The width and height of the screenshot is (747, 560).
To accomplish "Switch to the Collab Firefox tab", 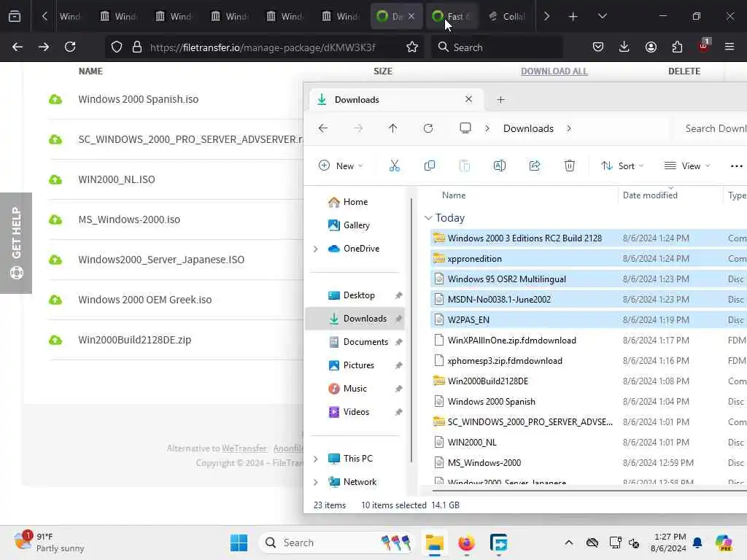I will point(507,16).
